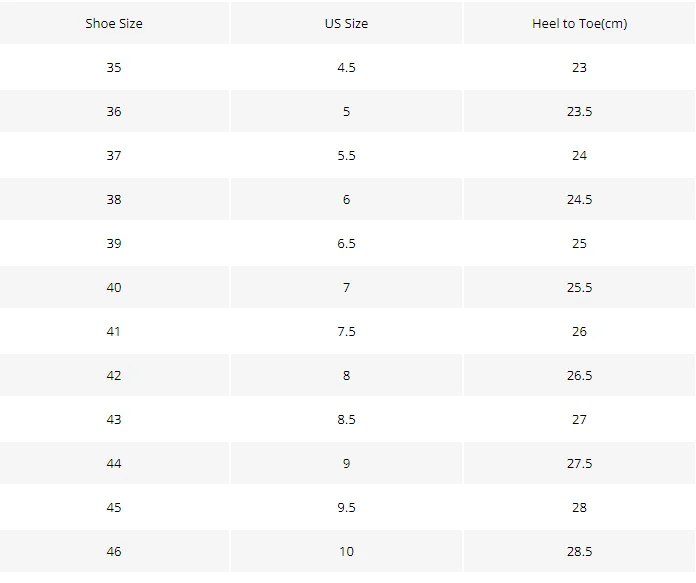The width and height of the screenshot is (696, 583).
Task: Select heel to toe 28.5 value
Action: [579, 551]
